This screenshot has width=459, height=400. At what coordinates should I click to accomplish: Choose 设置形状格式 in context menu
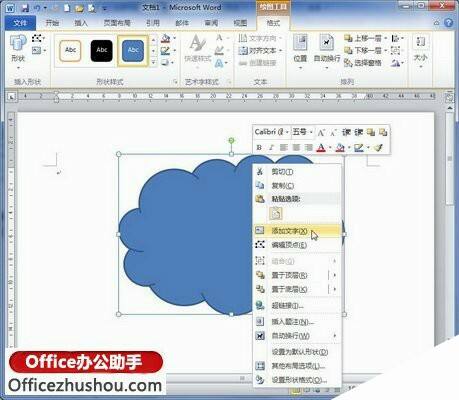(x=297, y=380)
